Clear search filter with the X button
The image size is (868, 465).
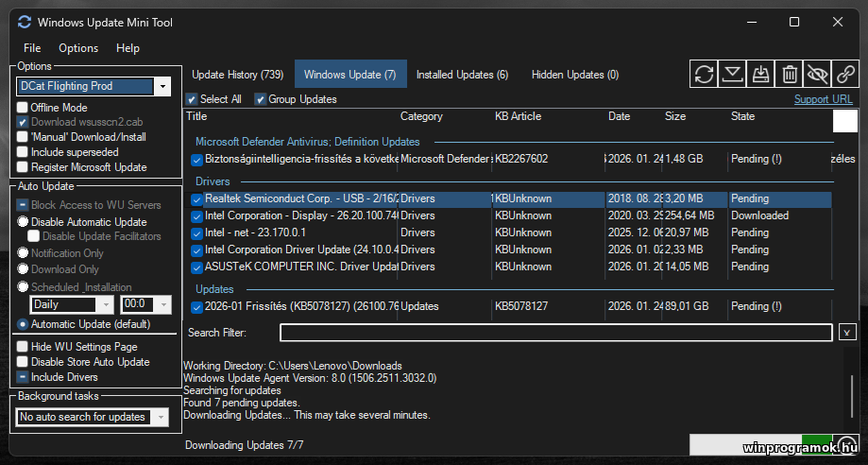tap(847, 333)
